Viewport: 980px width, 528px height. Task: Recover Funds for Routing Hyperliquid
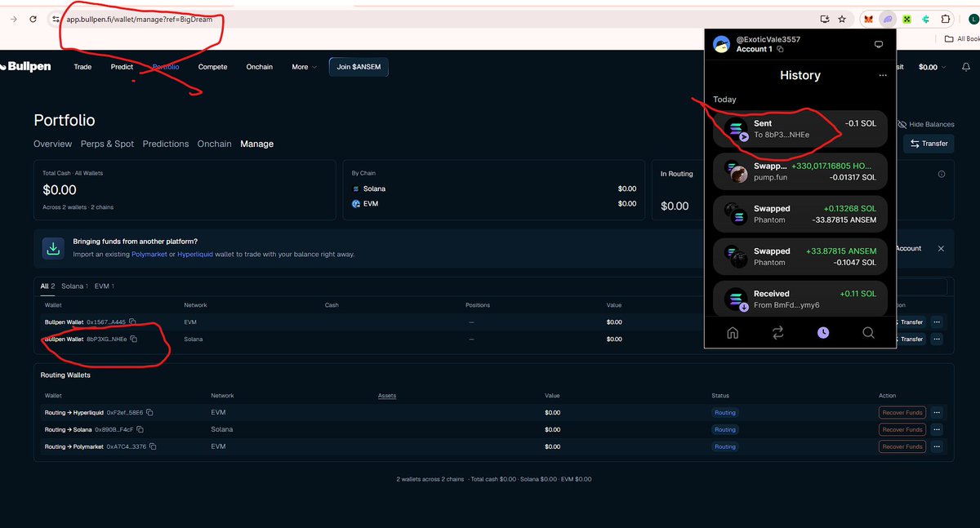click(902, 412)
